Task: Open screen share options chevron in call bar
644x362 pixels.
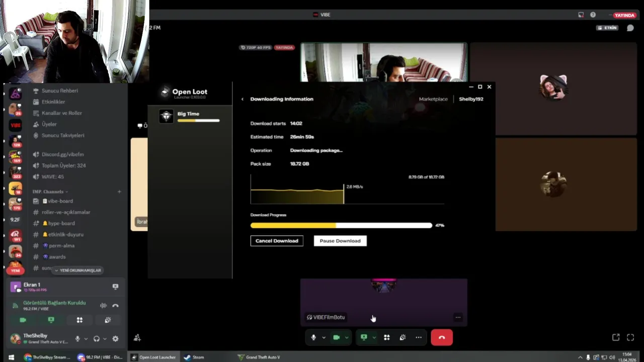Action: pyautogui.click(x=374, y=337)
